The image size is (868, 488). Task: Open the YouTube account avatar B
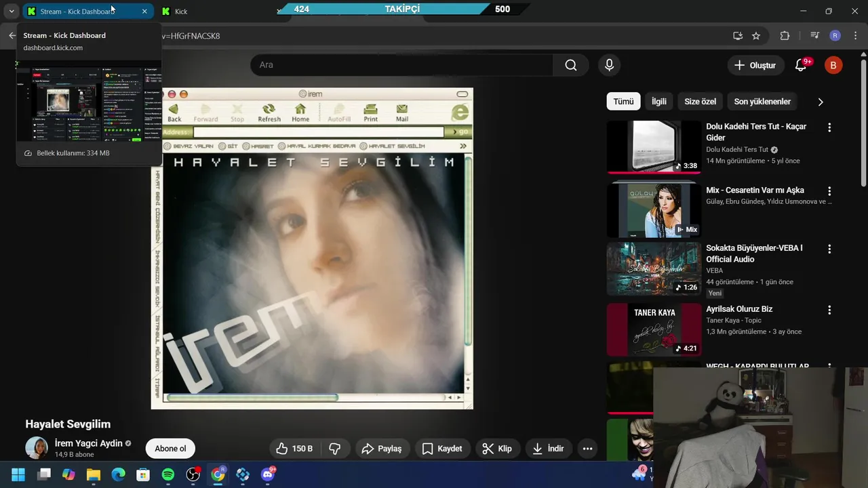click(833, 65)
